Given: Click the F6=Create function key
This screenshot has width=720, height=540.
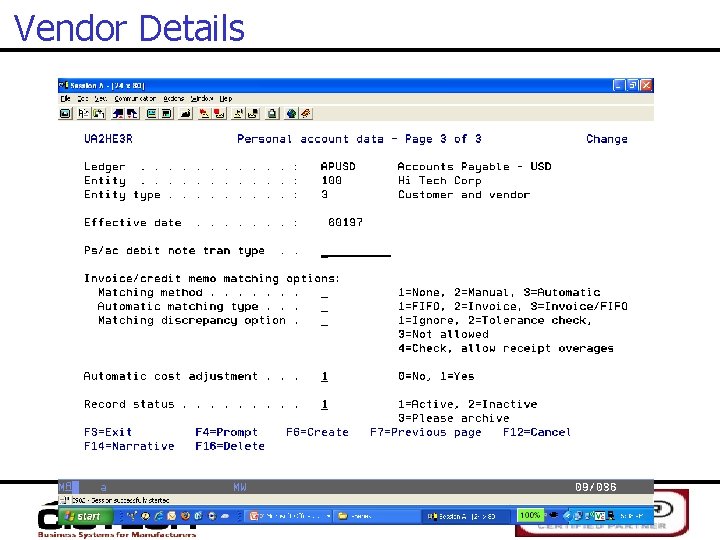Looking at the screenshot, I should click(317, 433).
